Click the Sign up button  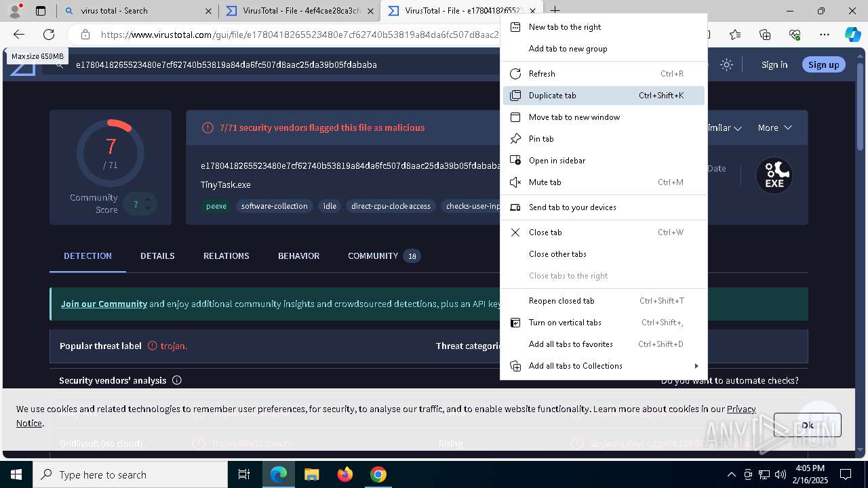tap(824, 64)
